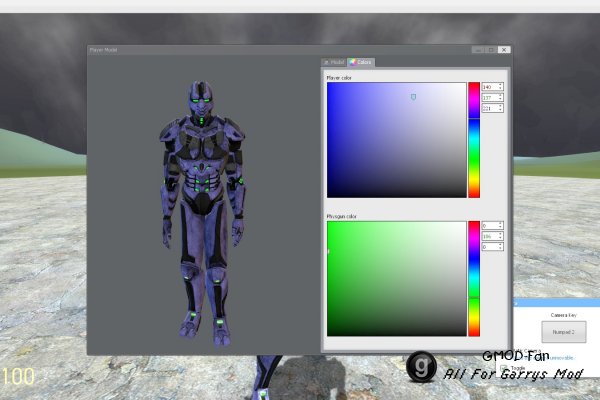Tick the Toggle checkbox in the camera panel
The height and width of the screenshot is (400, 600).
[x=505, y=367]
